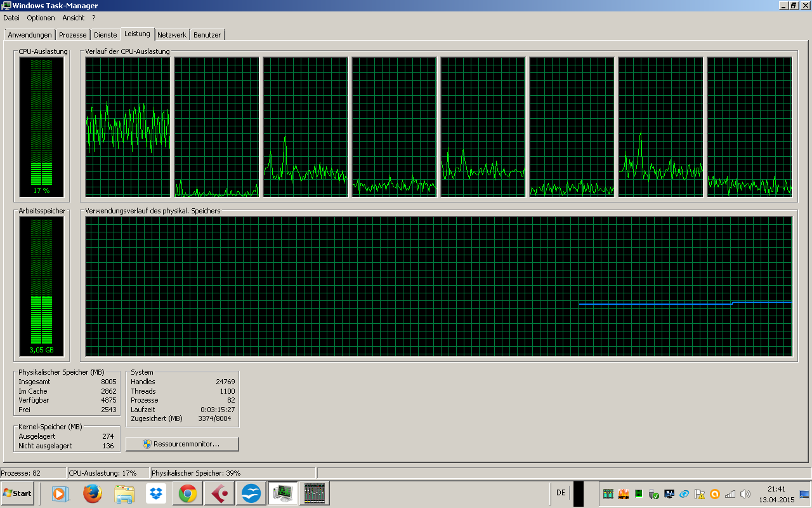Click the Ausgelagert value 274

[x=108, y=437]
